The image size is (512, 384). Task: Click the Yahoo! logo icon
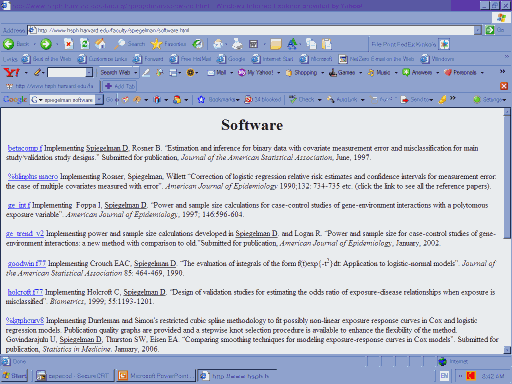point(12,72)
